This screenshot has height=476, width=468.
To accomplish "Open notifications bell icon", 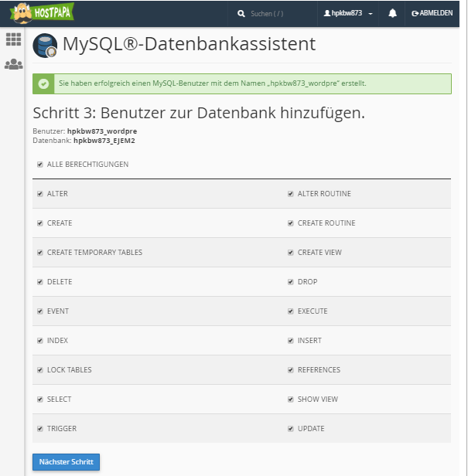I will (392, 13).
